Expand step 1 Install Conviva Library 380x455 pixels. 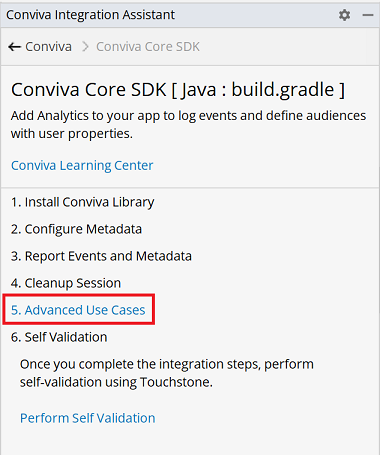[x=82, y=202]
